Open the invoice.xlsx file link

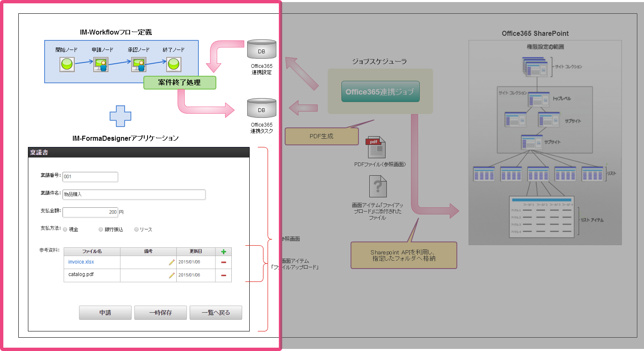tap(80, 262)
